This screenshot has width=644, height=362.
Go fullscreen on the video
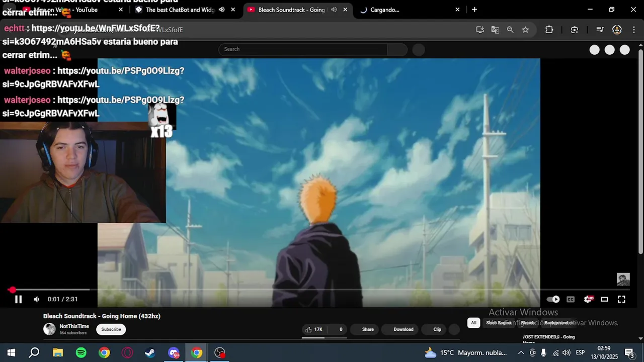click(621, 299)
